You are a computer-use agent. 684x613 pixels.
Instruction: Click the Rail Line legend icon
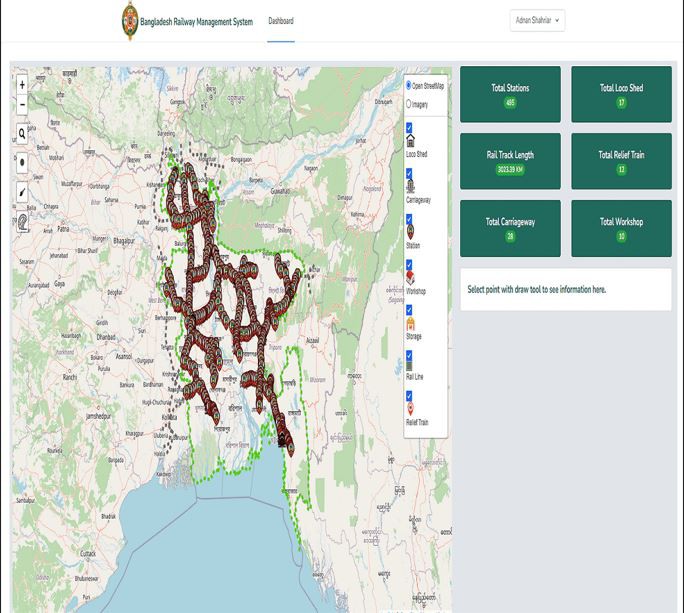point(409,366)
